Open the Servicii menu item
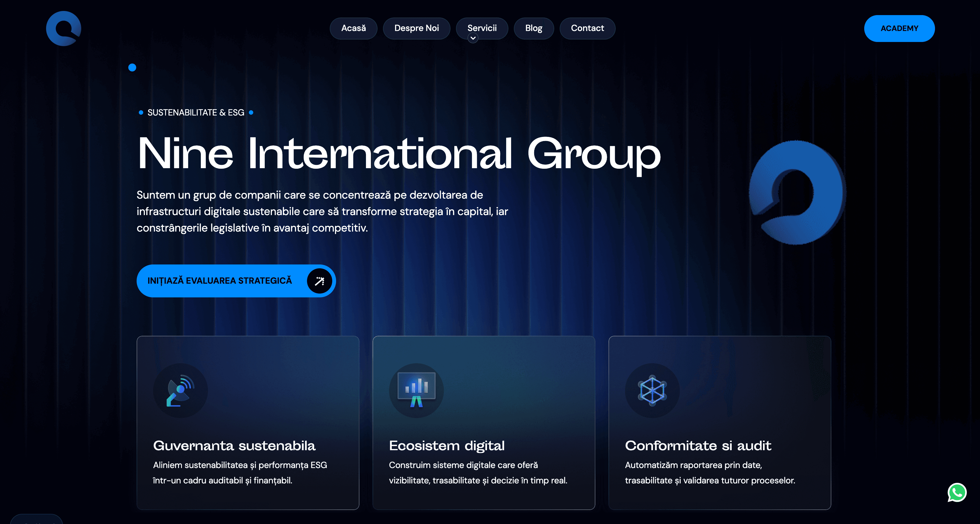980x524 pixels. (x=482, y=28)
